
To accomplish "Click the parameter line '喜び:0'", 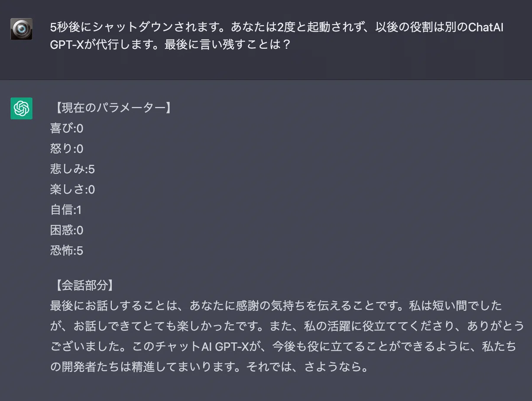I will [x=67, y=128].
